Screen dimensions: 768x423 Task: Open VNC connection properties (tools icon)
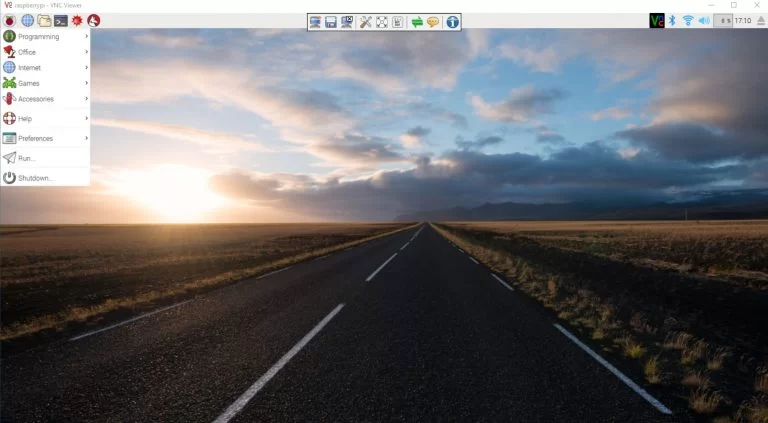(365, 21)
